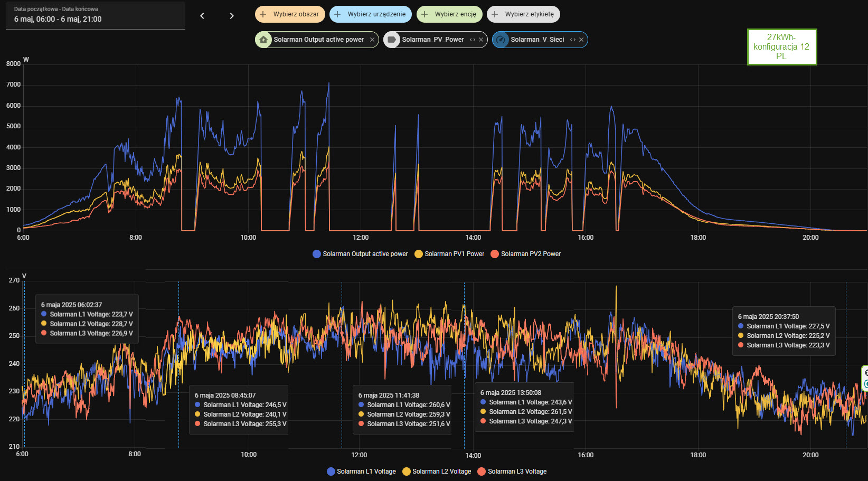Expand the Solarman_V_Sieci chip entities
Image resolution: width=868 pixels, height=481 pixels.
573,40
